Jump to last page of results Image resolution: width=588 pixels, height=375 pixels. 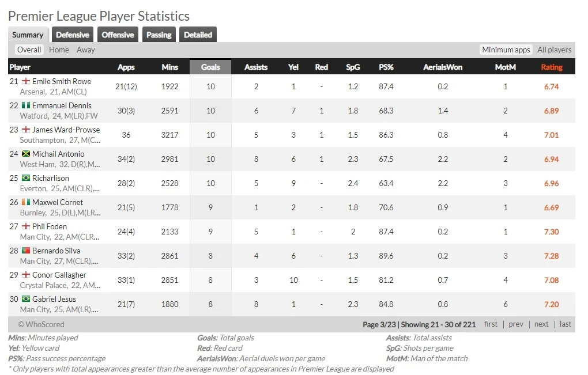pyautogui.click(x=566, y=324)
